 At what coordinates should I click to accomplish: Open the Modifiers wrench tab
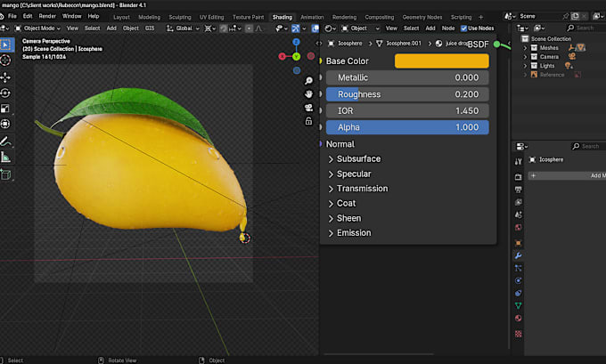(519, 255)
